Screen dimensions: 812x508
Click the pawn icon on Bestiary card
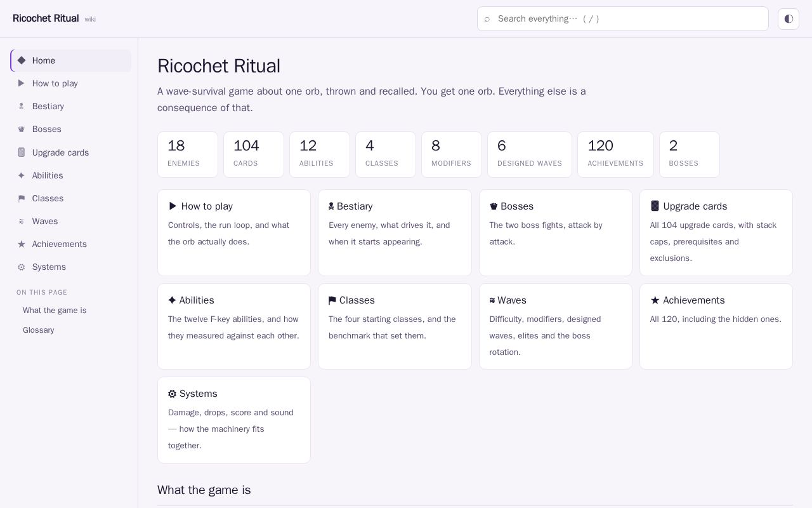pyautogui.click(x=331, y=206)
